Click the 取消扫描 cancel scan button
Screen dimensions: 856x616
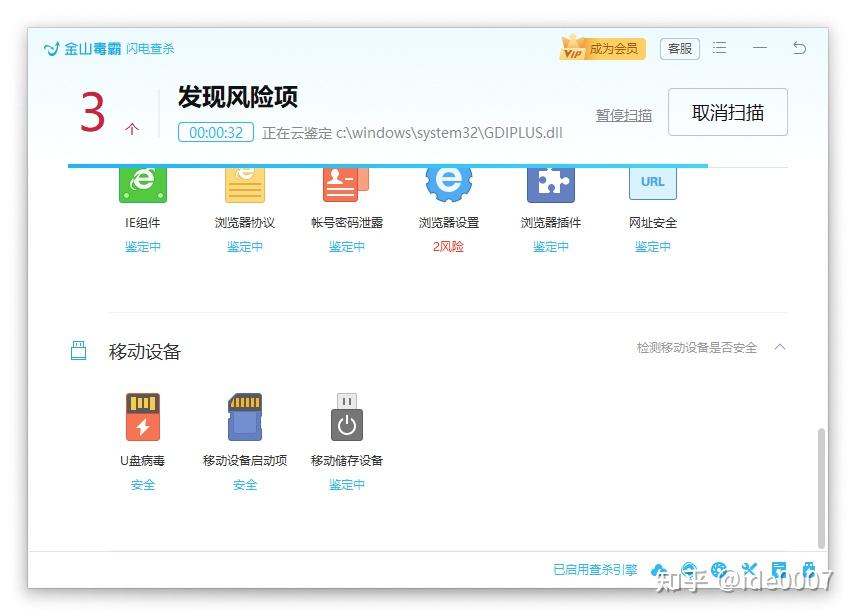pos(727,111)
